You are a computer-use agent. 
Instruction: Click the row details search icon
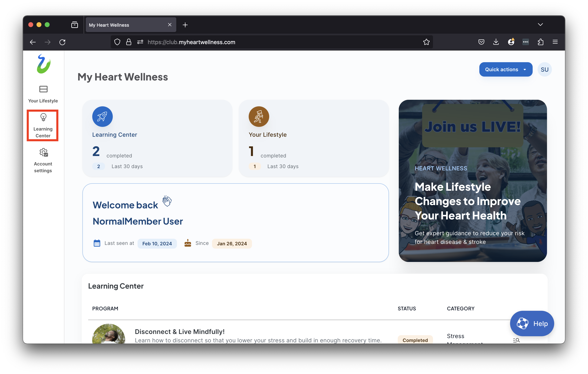[516, 340]
